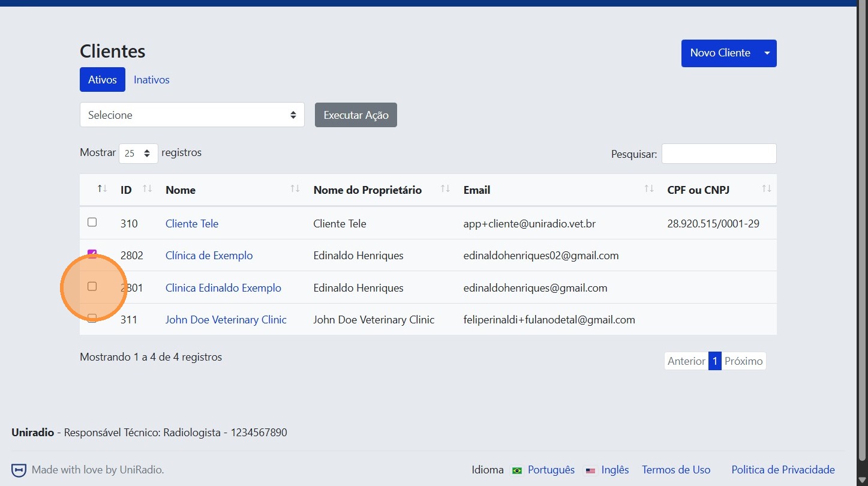The image size is (868, 486).
Task: Select the John Doe Veterinary Clinic checkbox
Action: point(92,319)
